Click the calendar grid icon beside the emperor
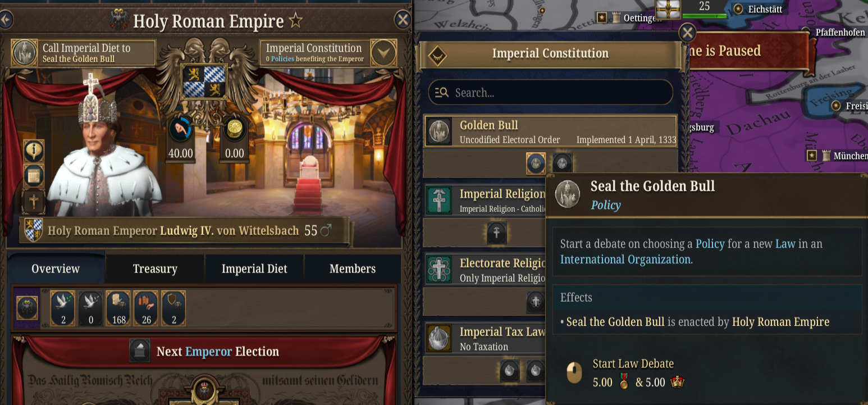The width and height of the screenshot is (868, 405). point(34,176)
